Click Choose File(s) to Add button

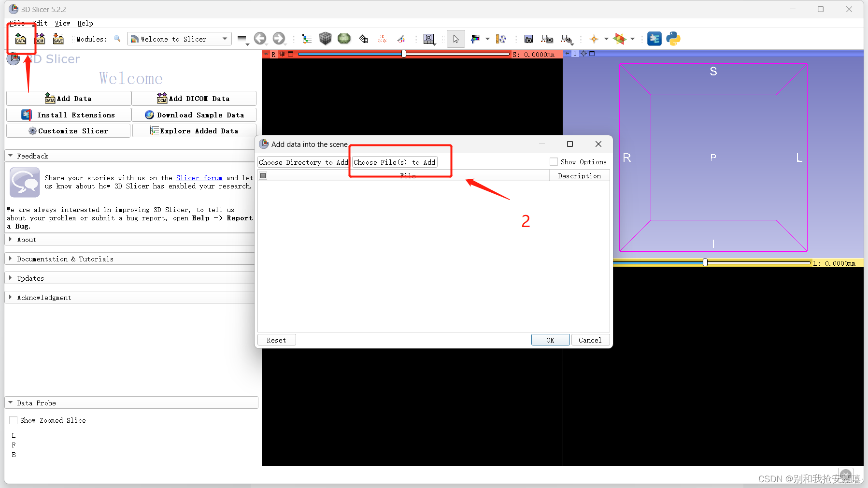tap(395, 162)
